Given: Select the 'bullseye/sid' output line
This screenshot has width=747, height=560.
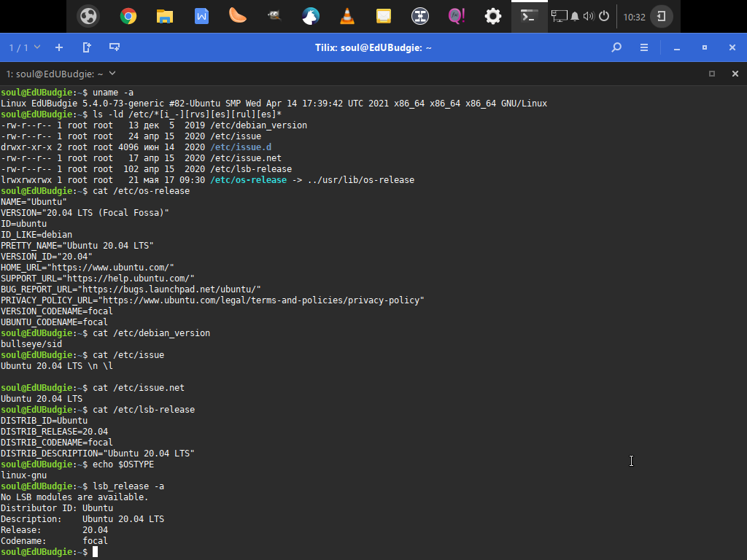Looking at the screenshot, I should click(31, 344).
